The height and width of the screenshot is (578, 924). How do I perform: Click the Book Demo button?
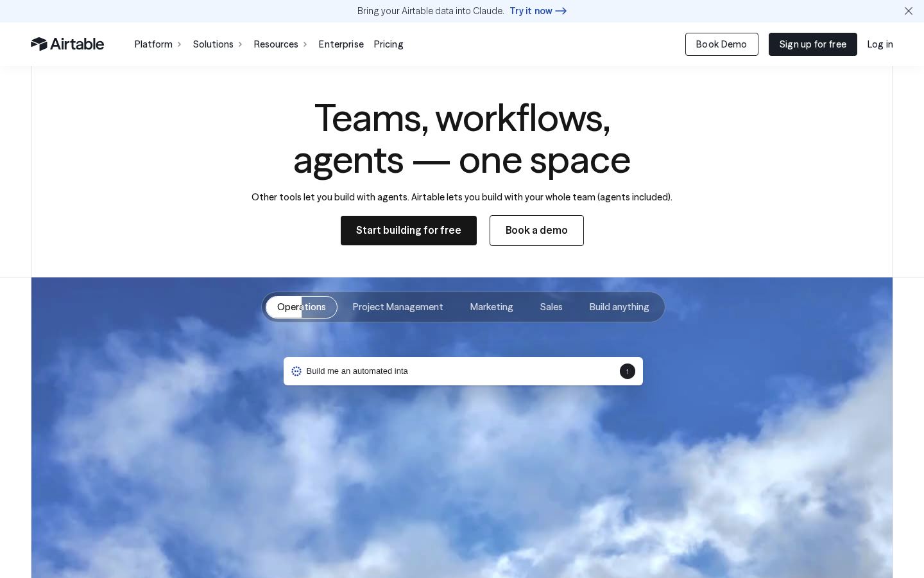[721, 44]
